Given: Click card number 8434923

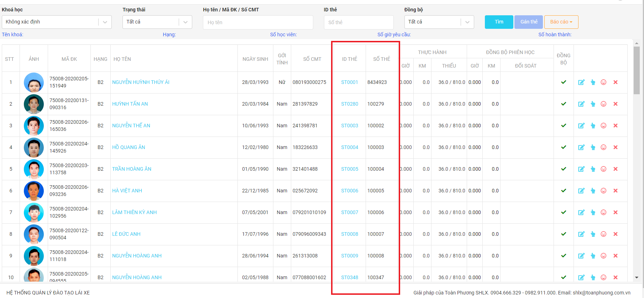Looking at the screenshot, I should tap(377, 82).
